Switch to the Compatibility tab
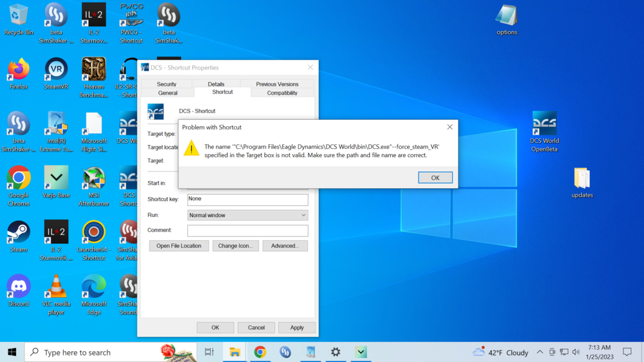The height and width of the screenshot is (362, 644). (282, 93)
